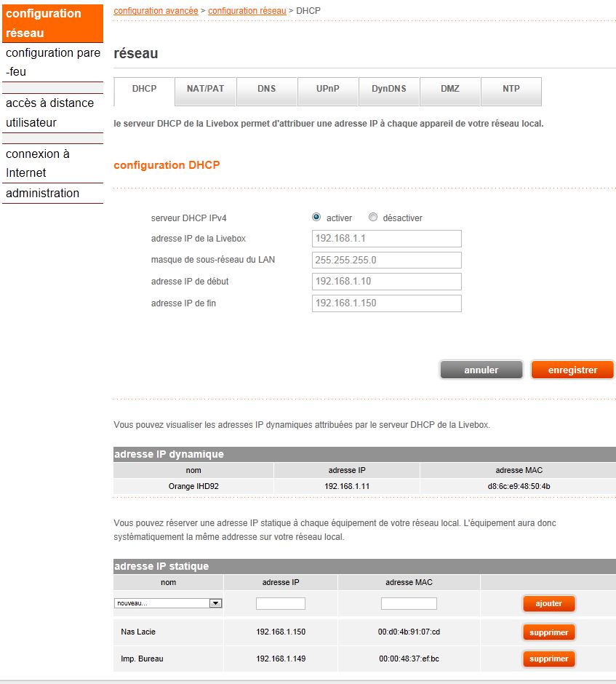This screenshot has width=616, height=684.
Task: Open the DNS tab
Action: 265,90
